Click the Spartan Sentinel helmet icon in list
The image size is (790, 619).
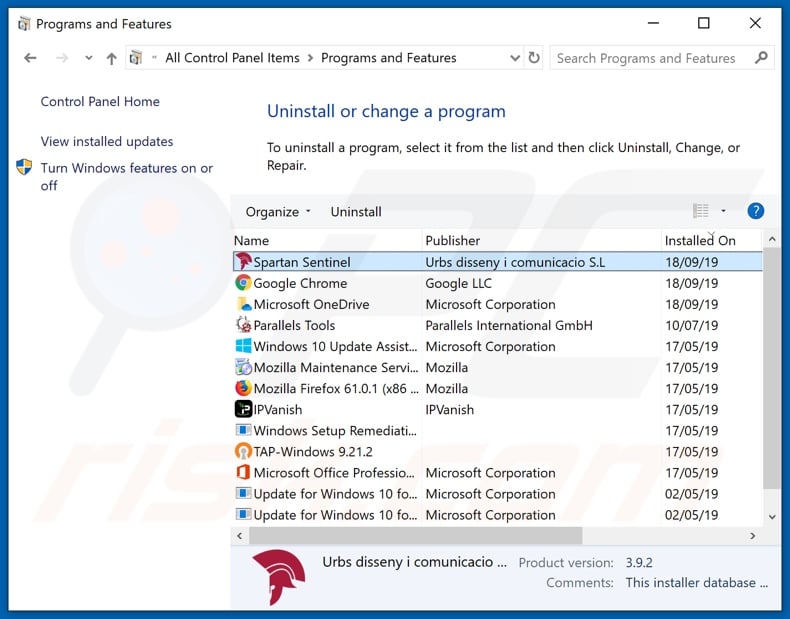(243, 261)
